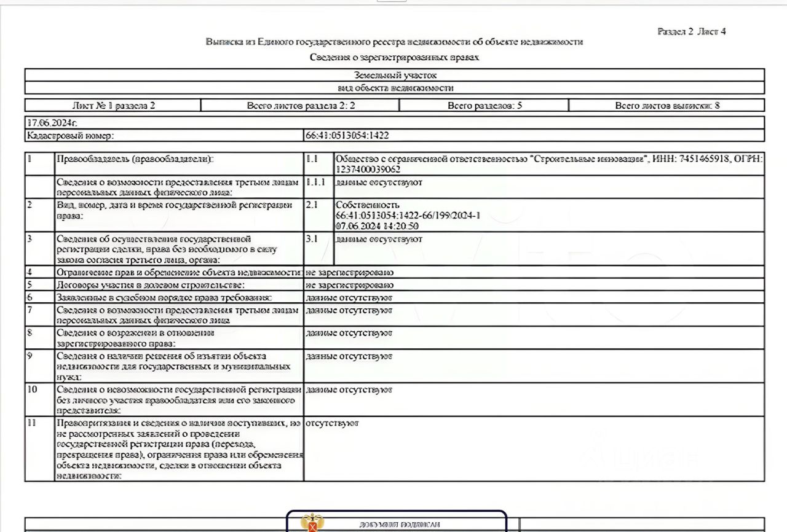Select "данные отсутствуют" in the 1.1.1 row
This screenshot has height=532, width=787.
click(x=379, y=182)
